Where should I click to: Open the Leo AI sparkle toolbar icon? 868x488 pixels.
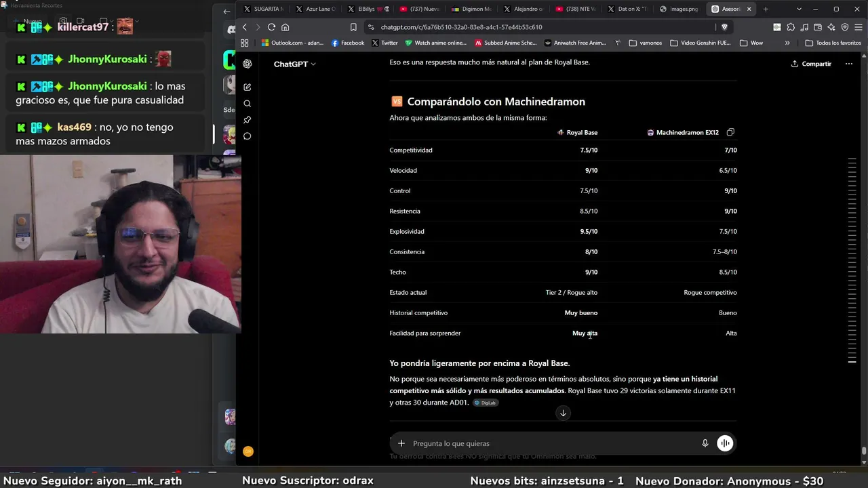click(831, 27)
